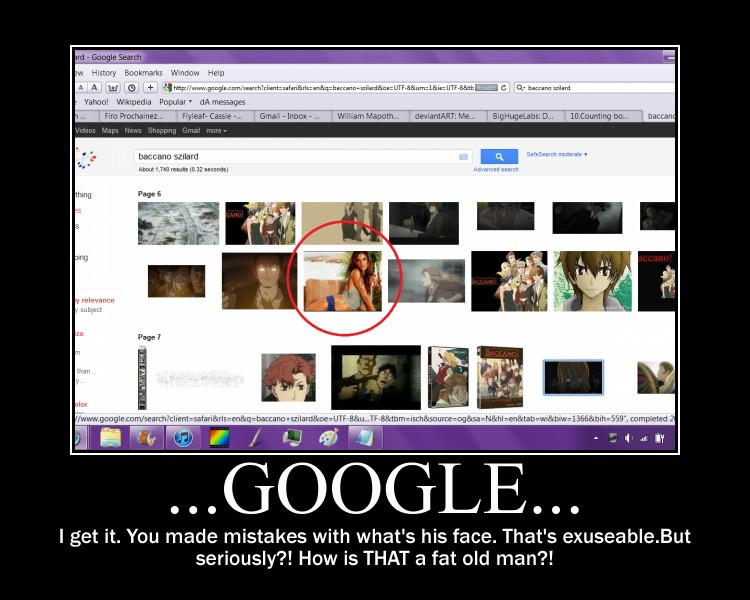Click the plus Add Bookmark button
This screenshot has height=600, width=750.
[150, 88]
